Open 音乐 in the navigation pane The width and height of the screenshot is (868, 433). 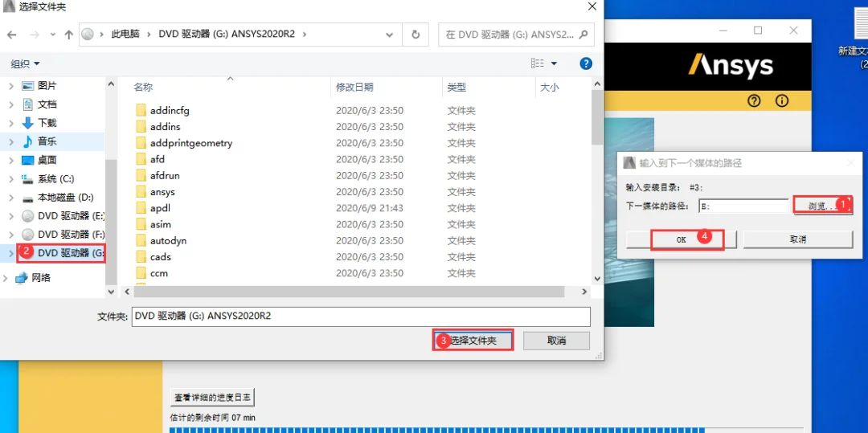pos(47,141)
